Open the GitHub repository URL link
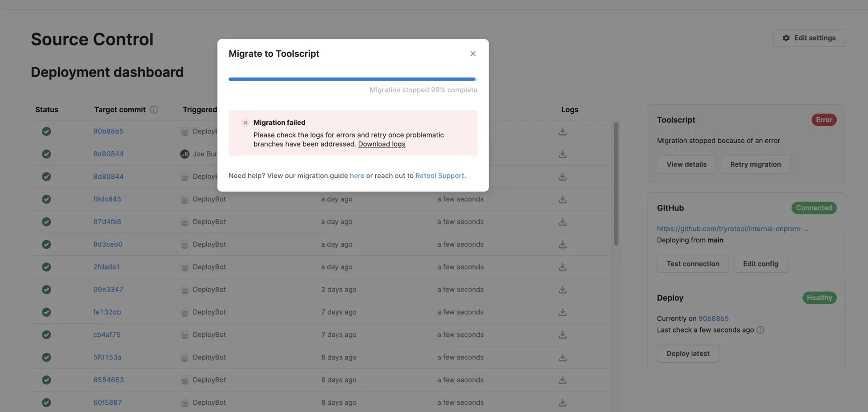868x412 pixels. click(x=732, y=228)
